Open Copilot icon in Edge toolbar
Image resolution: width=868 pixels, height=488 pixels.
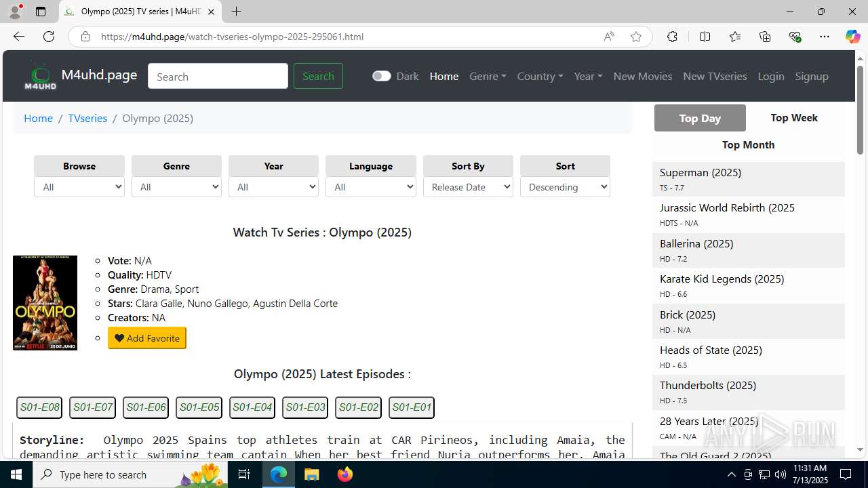[852, 37]
